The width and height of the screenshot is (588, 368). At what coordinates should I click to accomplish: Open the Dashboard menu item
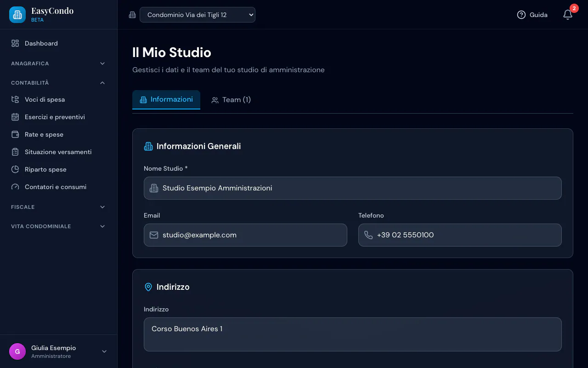(x=58, y=43)
